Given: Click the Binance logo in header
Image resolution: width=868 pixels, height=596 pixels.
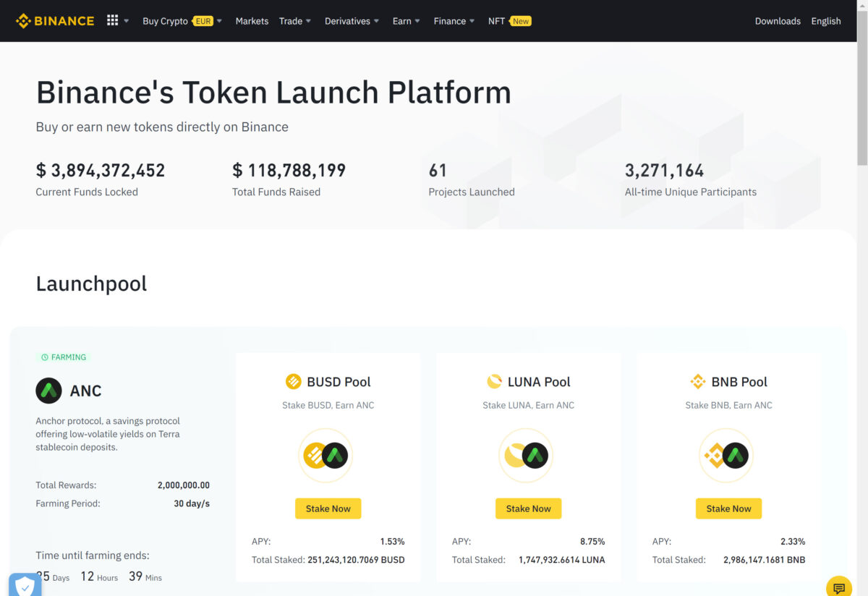Looking at the screenshot, I should [55, 21].
